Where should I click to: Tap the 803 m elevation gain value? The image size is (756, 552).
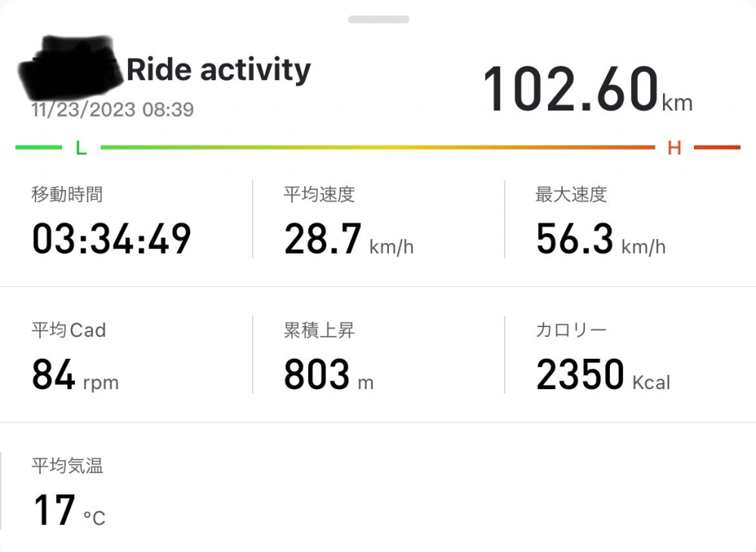[329, 376]
